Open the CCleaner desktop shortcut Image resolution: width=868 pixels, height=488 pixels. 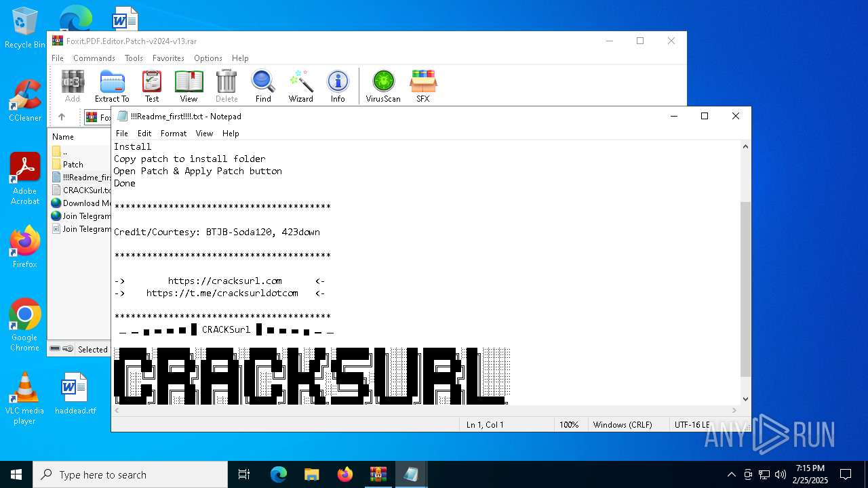click(24, 100)
